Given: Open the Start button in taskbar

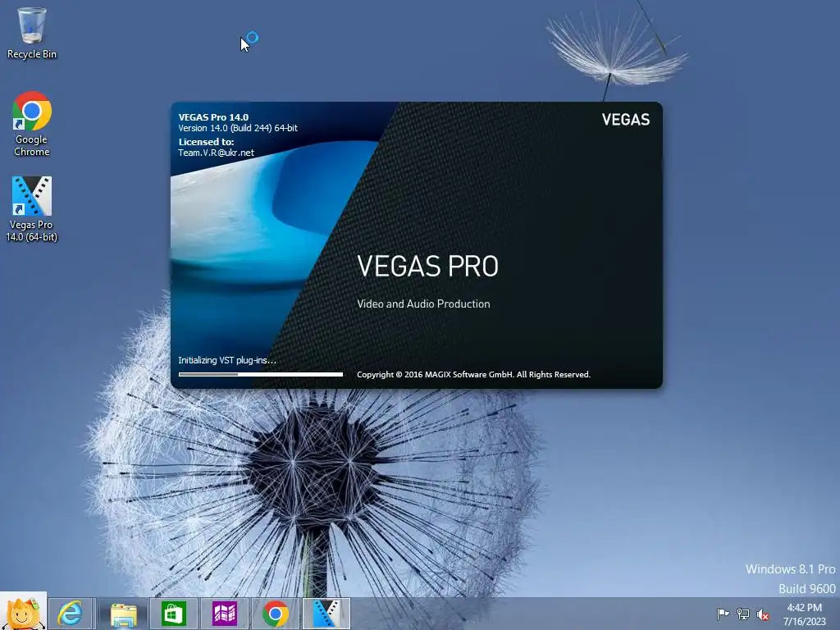Looking at the screenshot, I should pyautogui.click(x=23, y=611).
